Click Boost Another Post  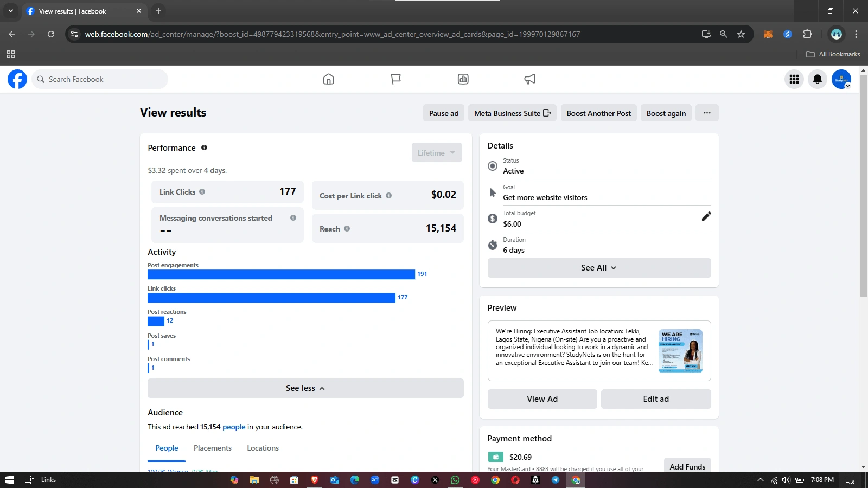click(x=599, y=113)
